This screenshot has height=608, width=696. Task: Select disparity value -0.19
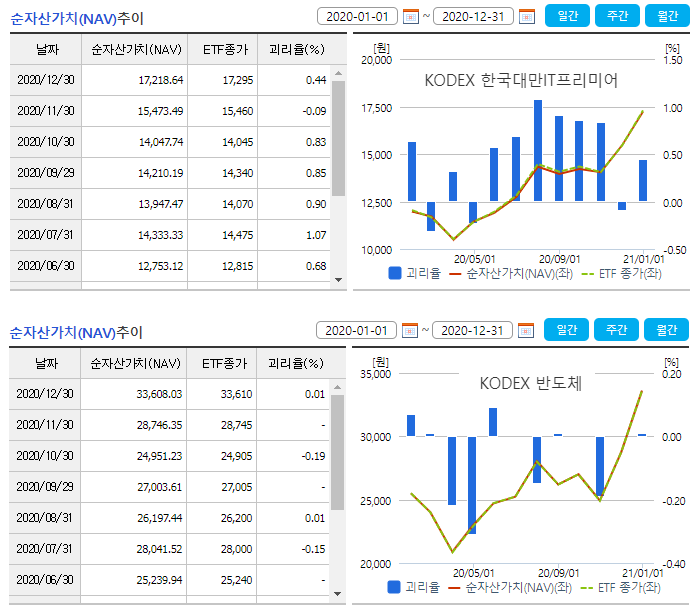313,456
